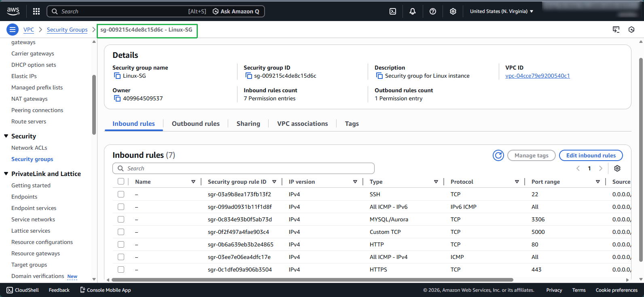644x297 pixels.
Task: Ask Amazon Q in the search bar
Action: click(236, 11)
